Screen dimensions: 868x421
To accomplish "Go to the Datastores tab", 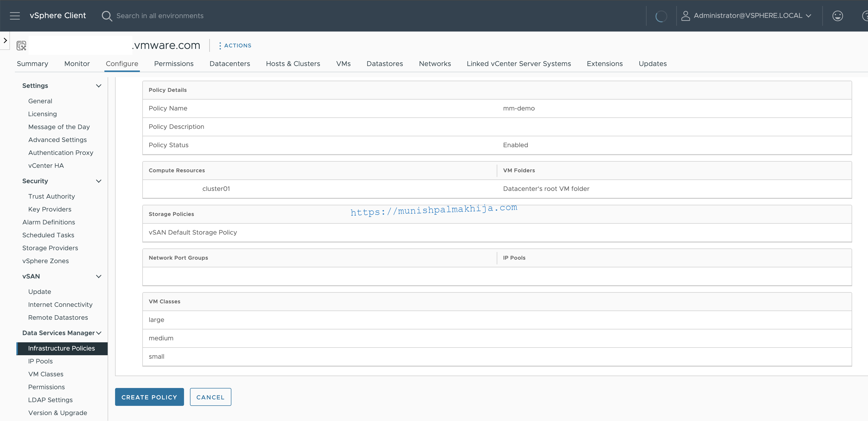I will pyautogui.click(x=385, y=64).
